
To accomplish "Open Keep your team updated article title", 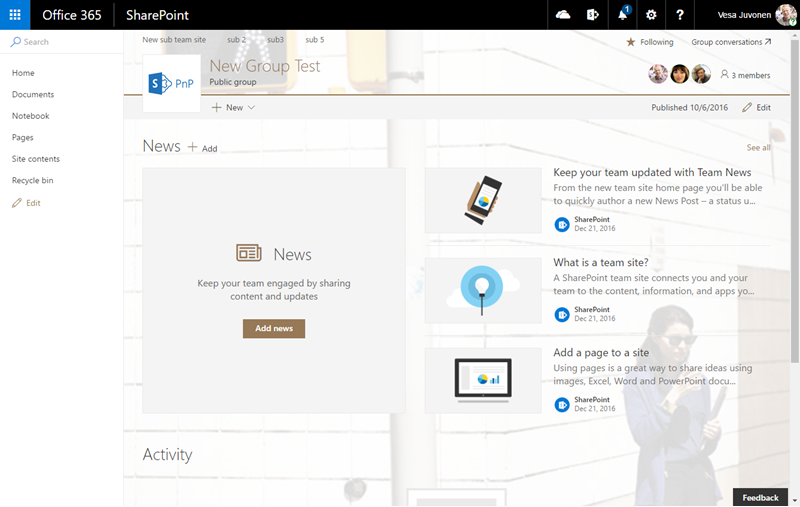I will click(652, 172).
